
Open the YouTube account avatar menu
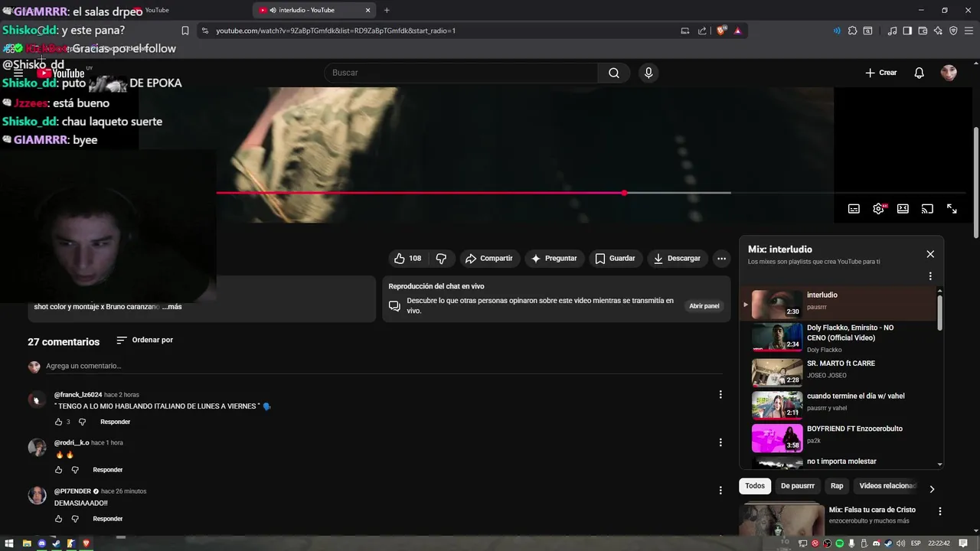(949, 73)
